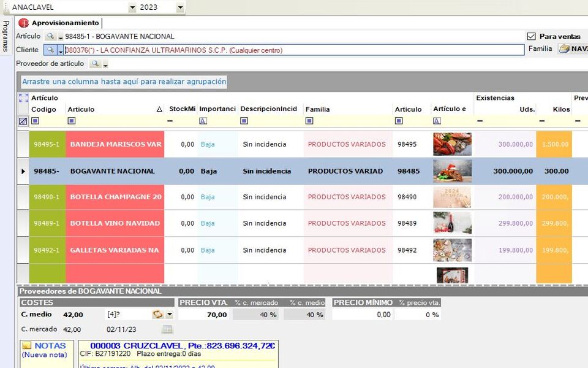Screen dimensions: 588x368
Task: Open the ANACLAVEL company dropdown
Action: 132,7
